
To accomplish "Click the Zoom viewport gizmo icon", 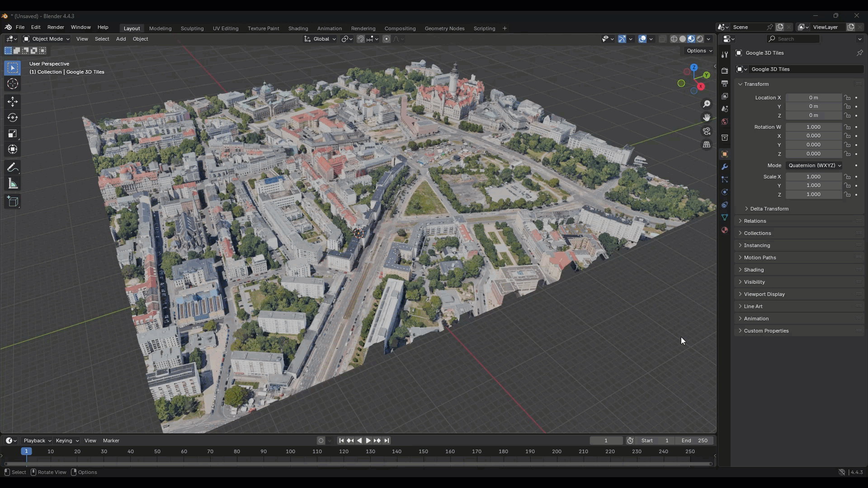I will [707, 104].
